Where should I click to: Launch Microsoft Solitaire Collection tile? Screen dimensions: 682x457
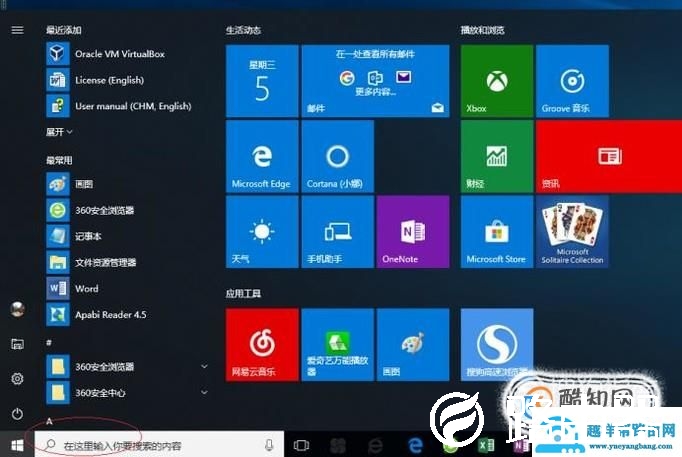coord(572,231)
